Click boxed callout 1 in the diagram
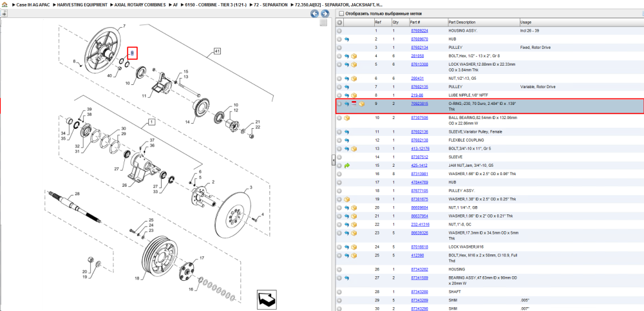The image size is (644, 311). (x=151, y=122)
